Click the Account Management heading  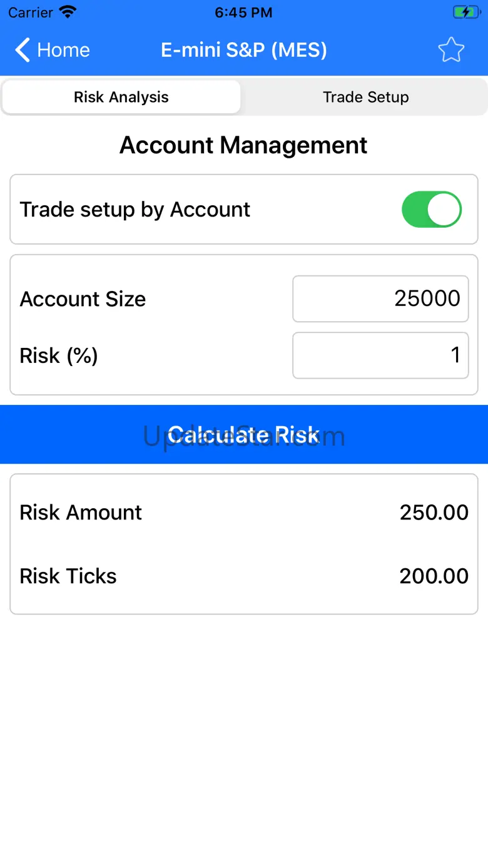[x=243, y=145]
